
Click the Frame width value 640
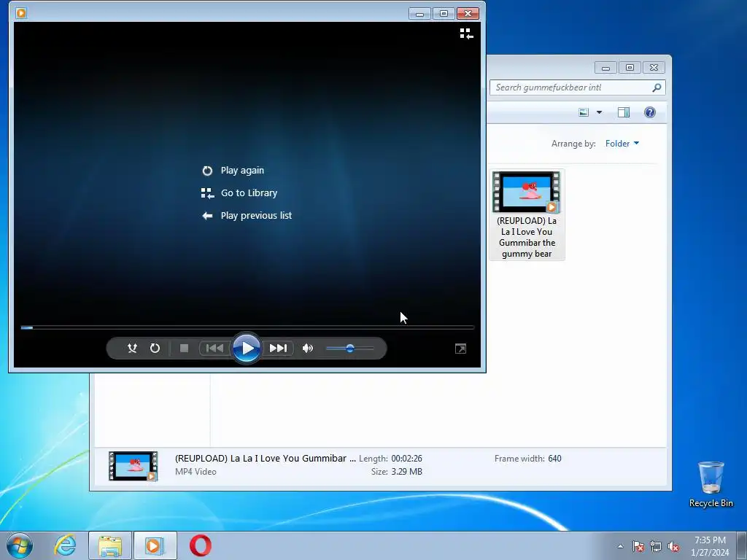tap(554, 459)
